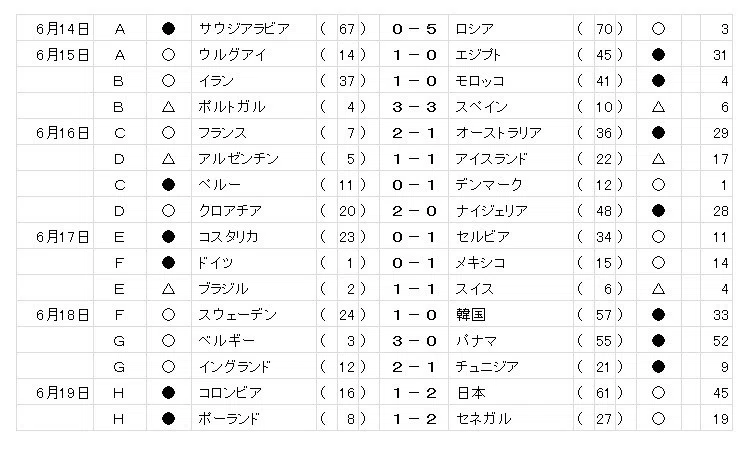Click the white circle in the 日本 row
The height and width of the screenshot is (450, 749).
click(x=658, y=393)
